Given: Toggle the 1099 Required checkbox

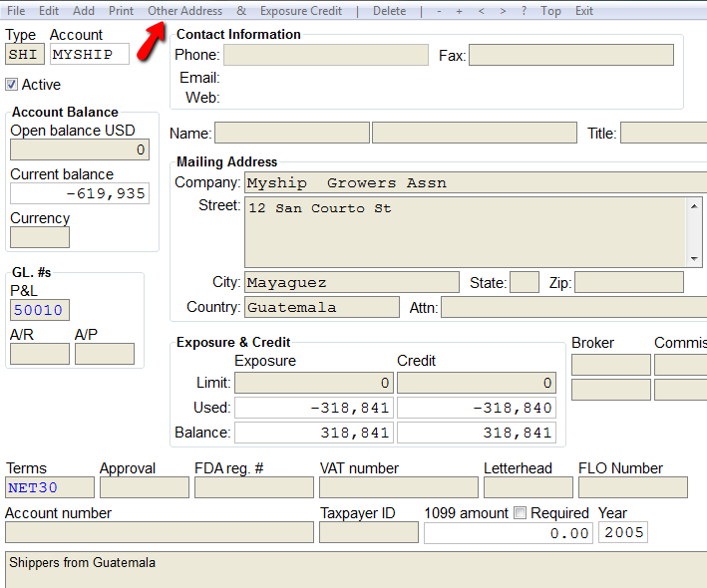Looking at the screenshot, I should pyautogui.click(x=520, y=512).
